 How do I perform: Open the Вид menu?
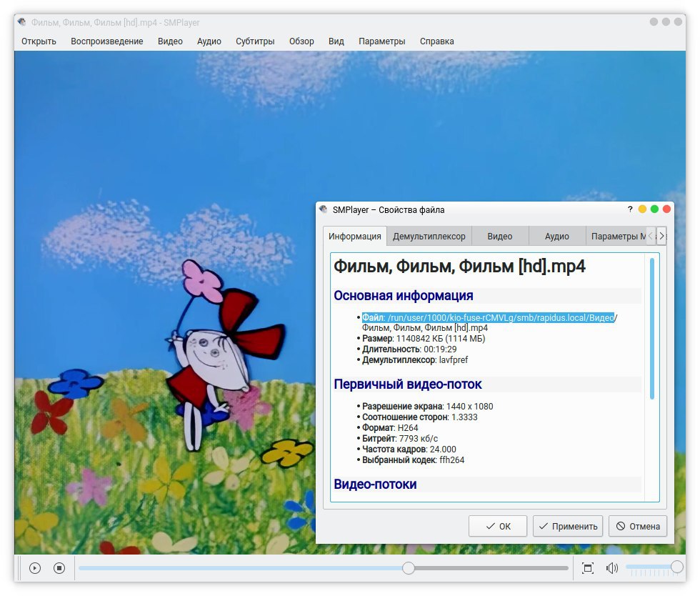click(x=336, y=41)
